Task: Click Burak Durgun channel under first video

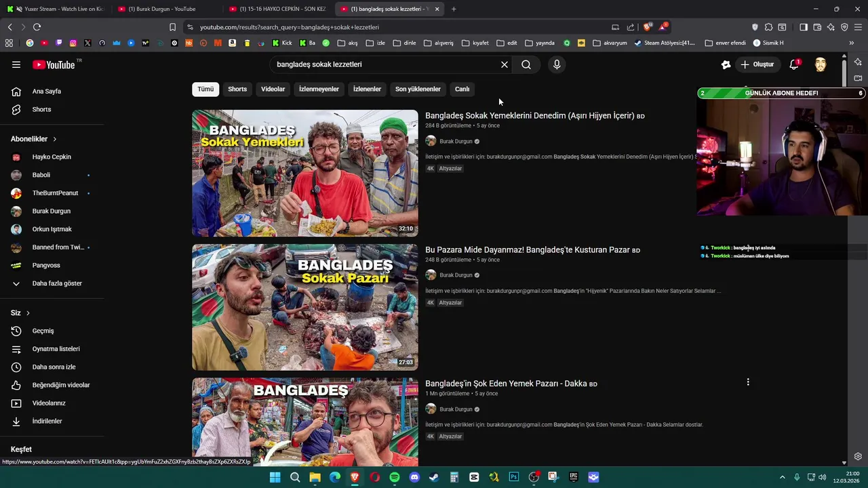Action: click(456, 142)
